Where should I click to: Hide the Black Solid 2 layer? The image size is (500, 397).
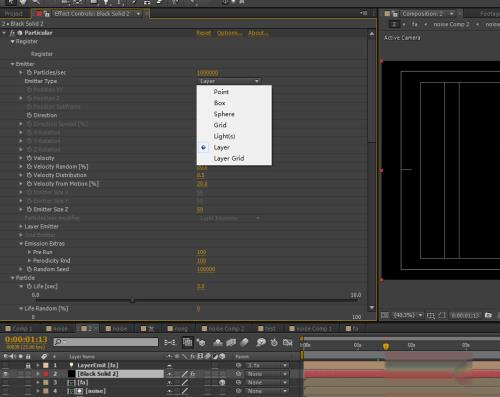click(x=5, y=374)
